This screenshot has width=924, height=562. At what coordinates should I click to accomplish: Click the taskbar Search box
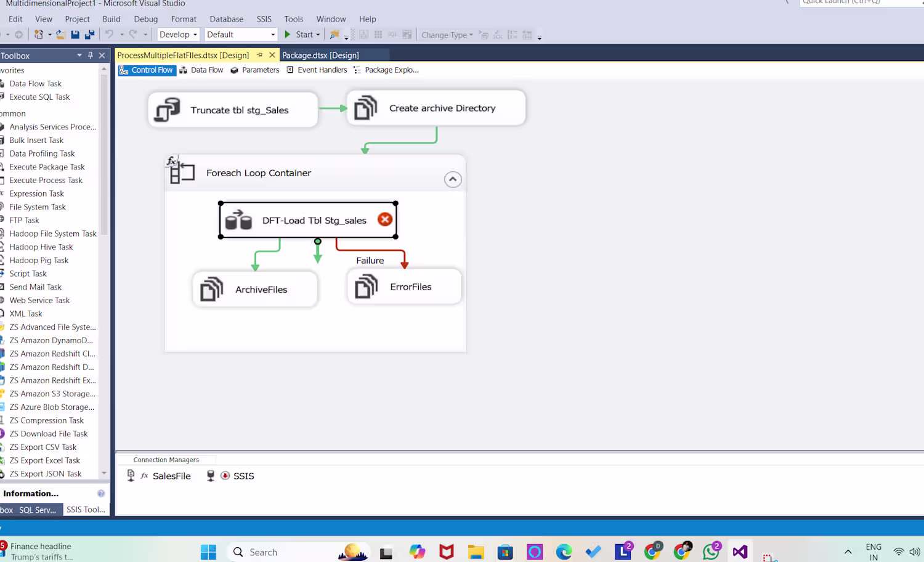(299, 552)
